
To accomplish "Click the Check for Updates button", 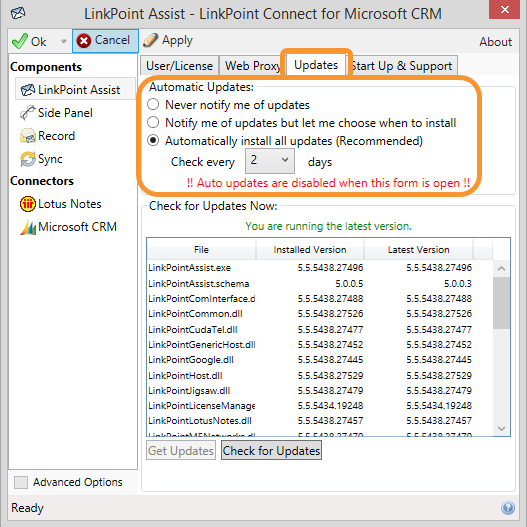I will point(271,450).
